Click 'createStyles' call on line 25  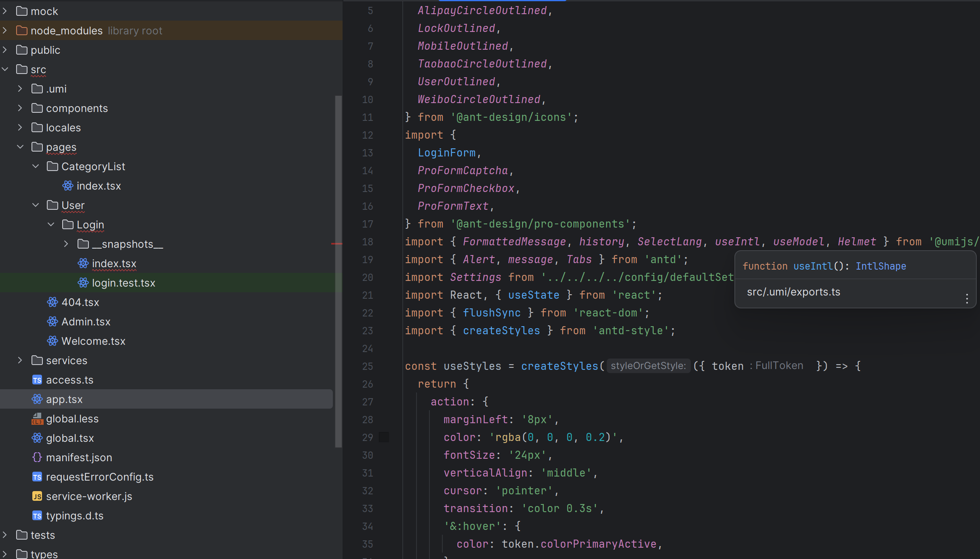point(559,366)
